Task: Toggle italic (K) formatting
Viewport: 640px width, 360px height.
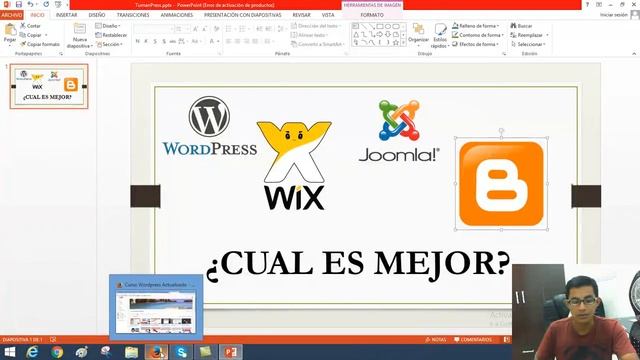Action: 146,41
